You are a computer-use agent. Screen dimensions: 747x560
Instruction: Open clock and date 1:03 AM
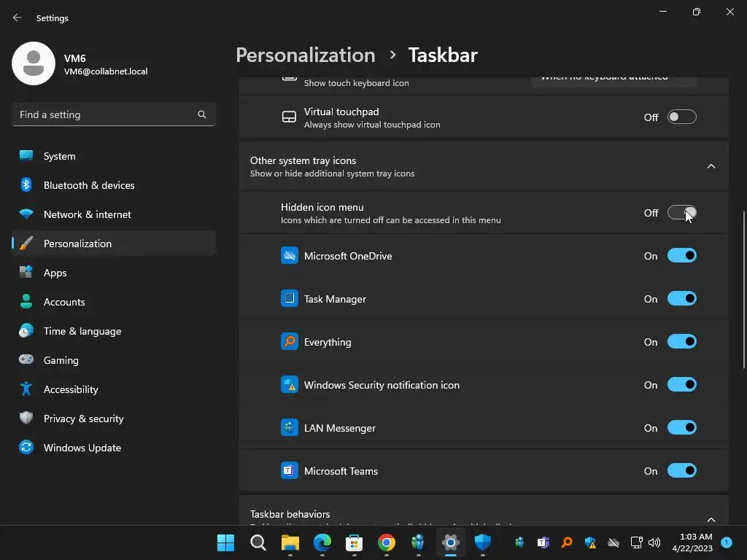(x=692, y=542)
